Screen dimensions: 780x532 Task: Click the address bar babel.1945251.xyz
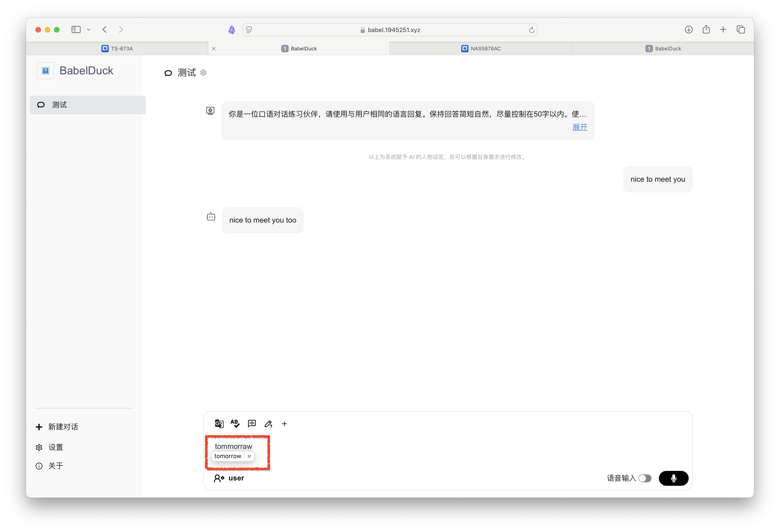390,30
